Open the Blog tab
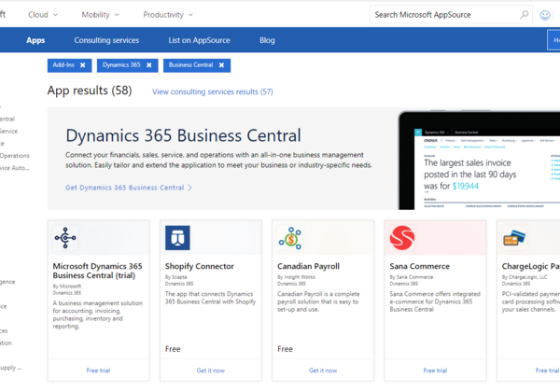 tap(267, 40)
